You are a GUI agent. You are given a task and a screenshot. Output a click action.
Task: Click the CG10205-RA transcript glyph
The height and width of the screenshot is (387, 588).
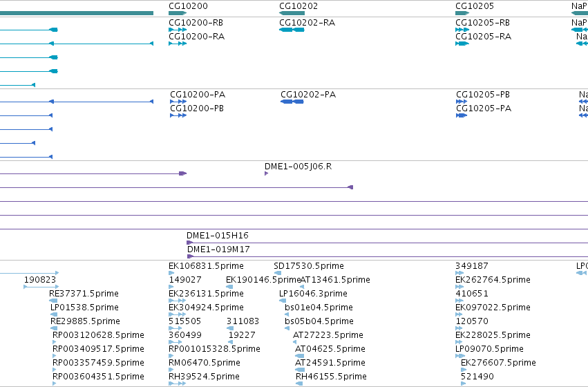pyautogui.click(x=462, y=44)
